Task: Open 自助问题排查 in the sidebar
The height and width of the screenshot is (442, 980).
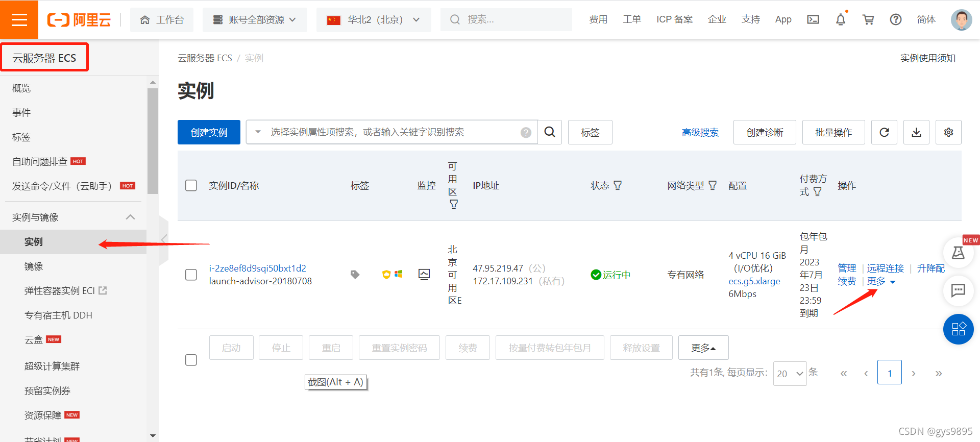Action: [x=40, y=161]
